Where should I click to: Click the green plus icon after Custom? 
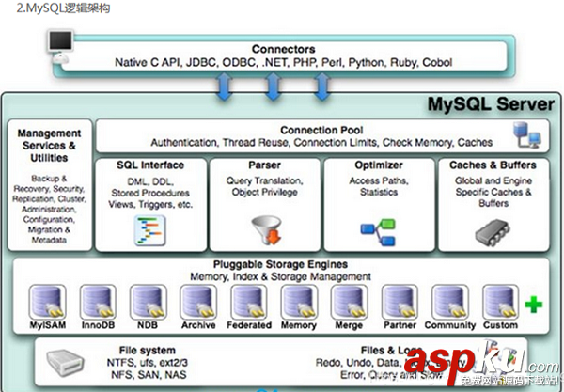(534, 305)
